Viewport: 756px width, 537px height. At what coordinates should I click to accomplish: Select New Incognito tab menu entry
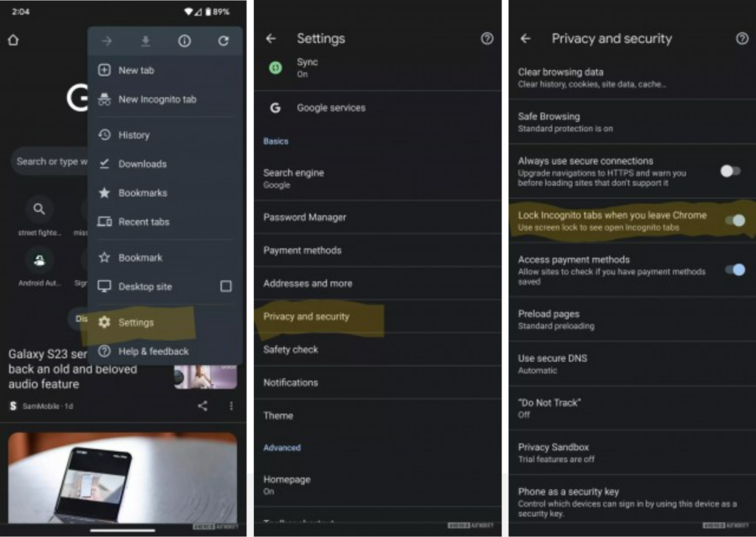(x=157, y=99)
